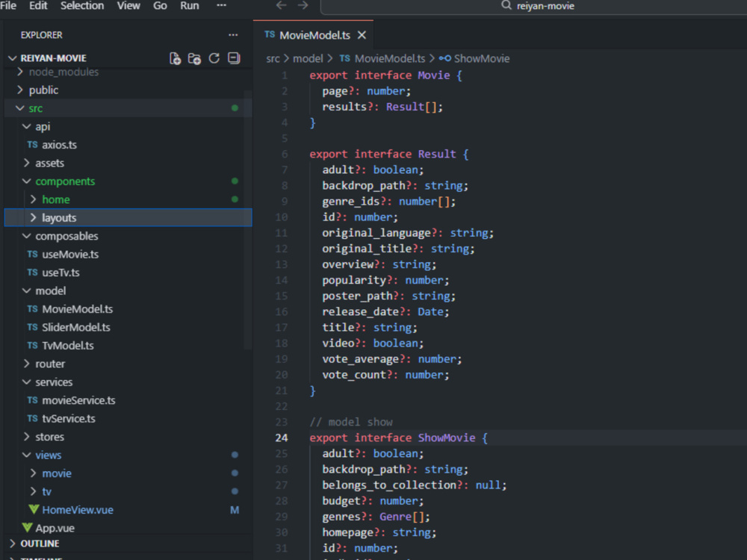Collapse the components folder
747x560 pixels.
coord(27,181)
